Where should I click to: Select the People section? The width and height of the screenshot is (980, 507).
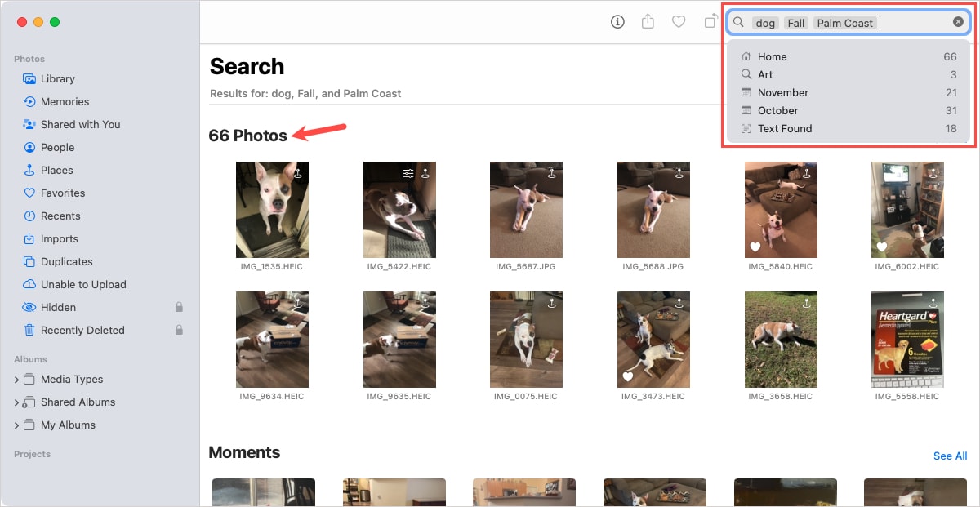click(56, 147)
